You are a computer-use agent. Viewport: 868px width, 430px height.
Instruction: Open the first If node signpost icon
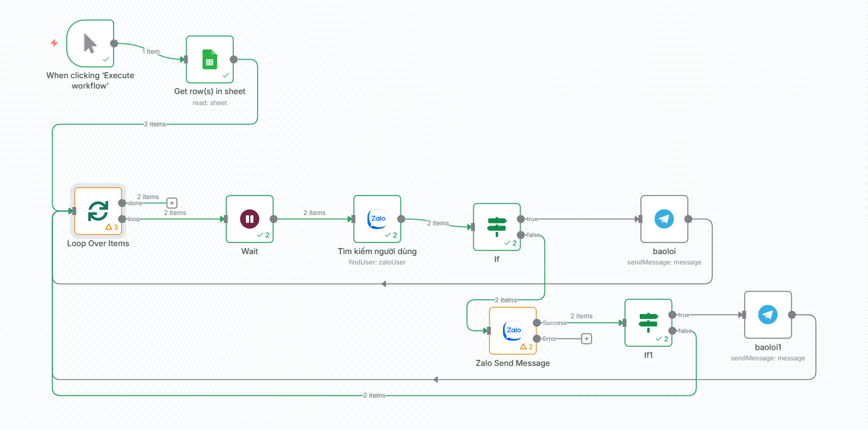pyautogui.click(x=497, y=227)
